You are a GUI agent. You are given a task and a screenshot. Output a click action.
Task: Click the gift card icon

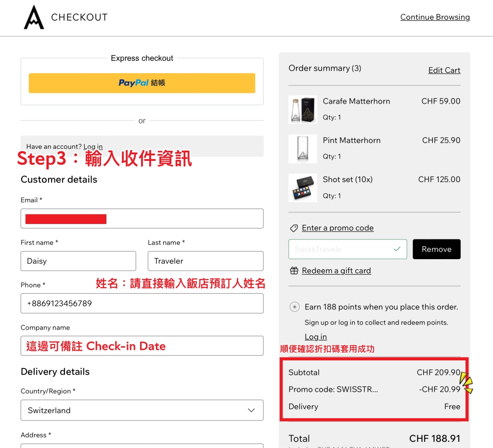[x=294, y=271]
